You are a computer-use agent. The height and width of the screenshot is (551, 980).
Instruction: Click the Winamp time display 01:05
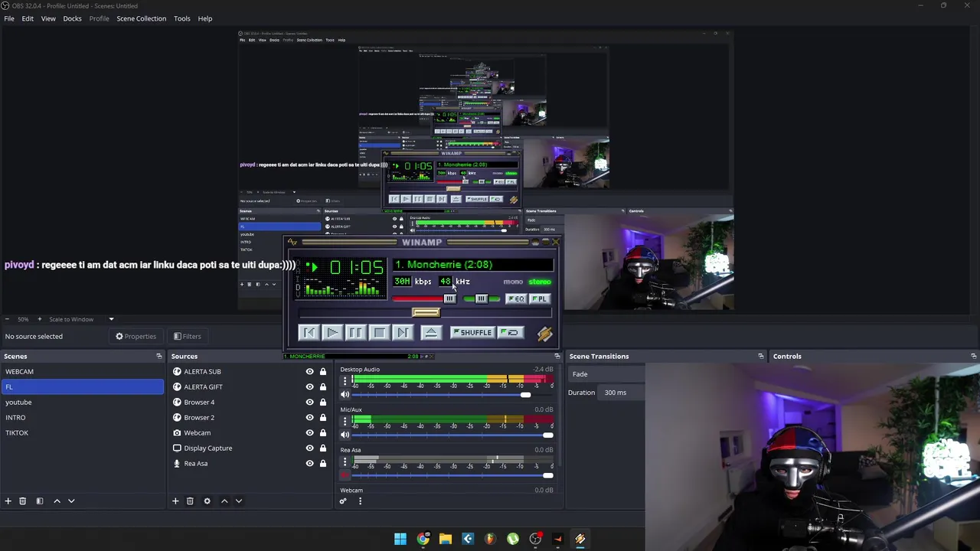[356, 267]
